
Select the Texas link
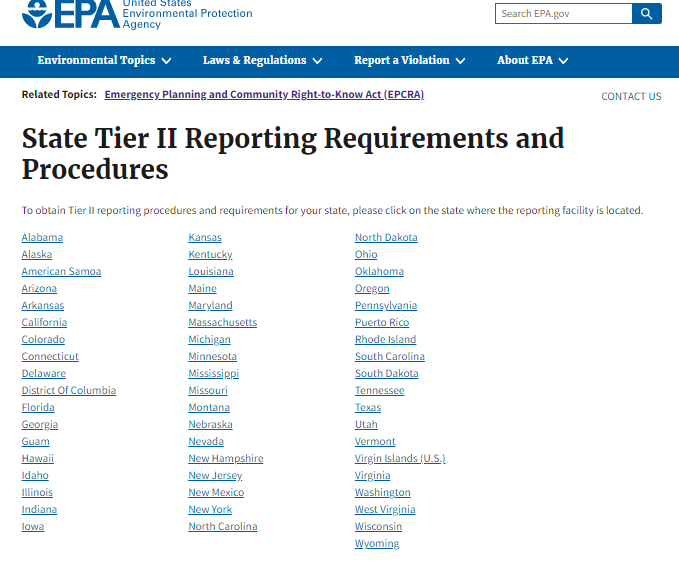368,407
